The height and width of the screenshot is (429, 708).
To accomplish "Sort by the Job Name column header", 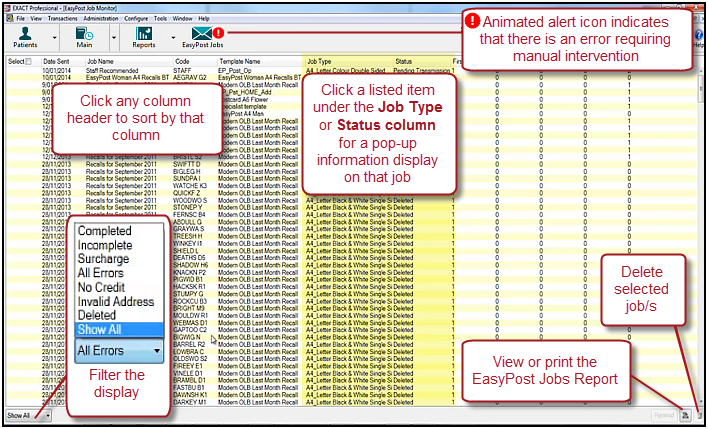I will coord(100,61).
